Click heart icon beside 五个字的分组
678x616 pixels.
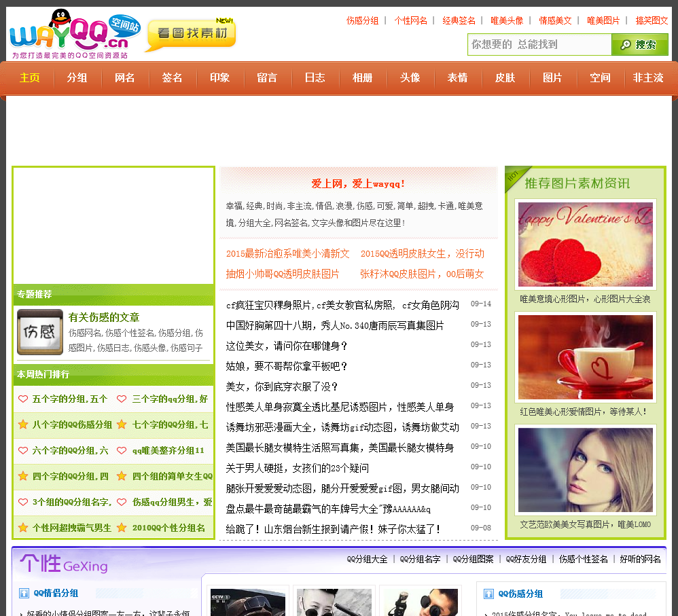tap(23, 399)
